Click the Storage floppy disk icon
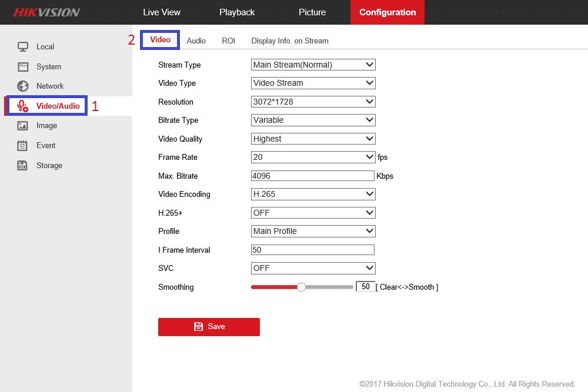 (22, 165)
